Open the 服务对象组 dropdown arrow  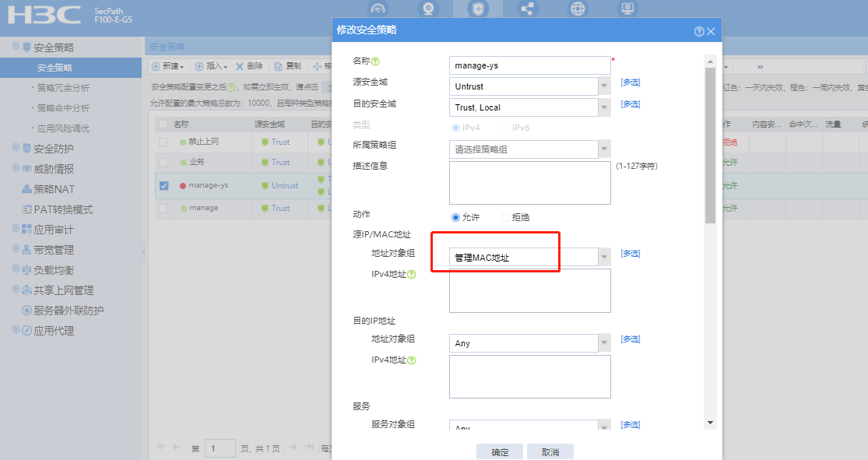pos(605,425)
